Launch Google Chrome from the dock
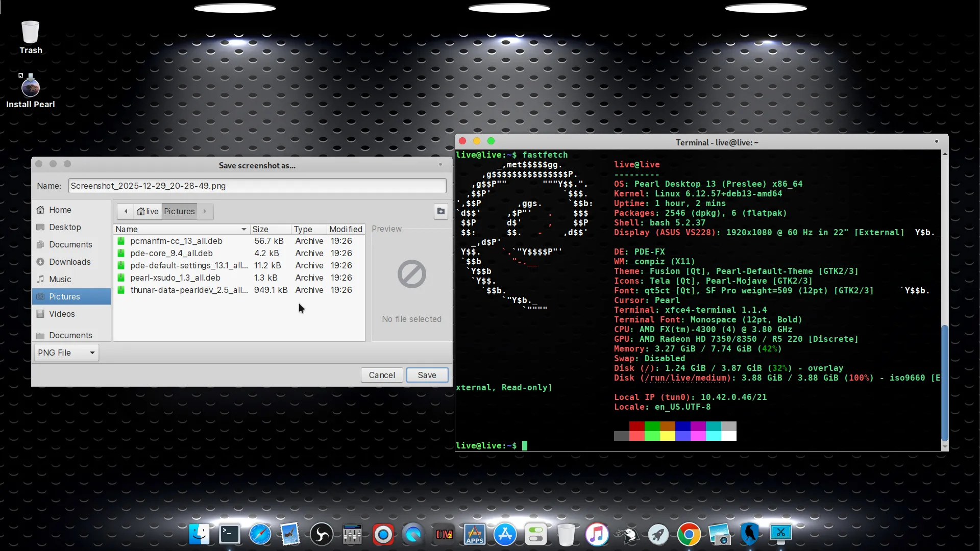The height and width of the screenshot is (551, 980). (x=689, y=534)
